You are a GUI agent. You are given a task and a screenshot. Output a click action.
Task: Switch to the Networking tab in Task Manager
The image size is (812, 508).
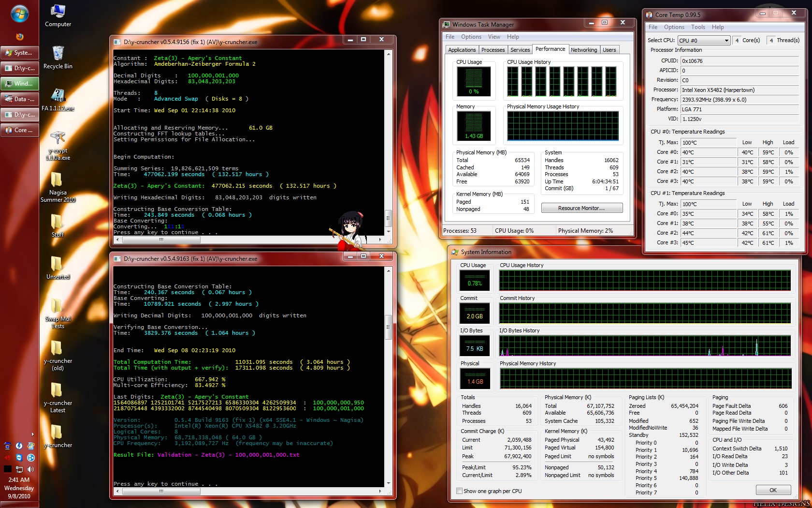click(x=583, y=50)
